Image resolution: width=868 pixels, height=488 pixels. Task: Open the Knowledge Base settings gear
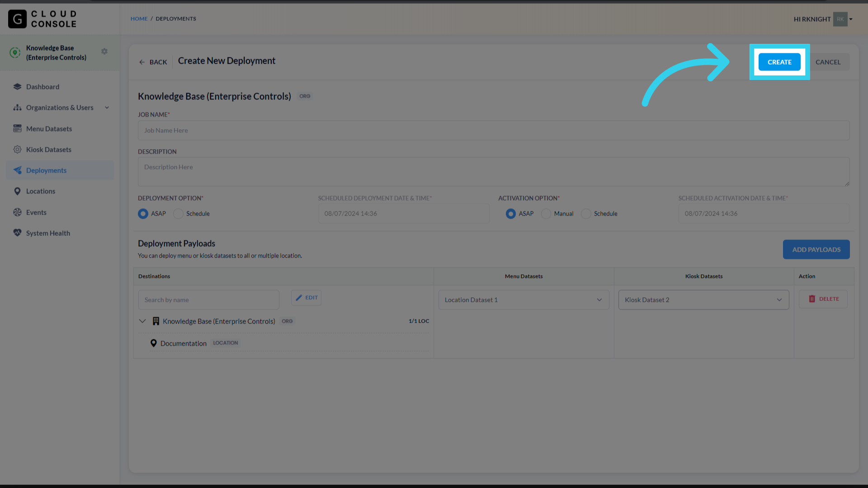pos(104,52)
